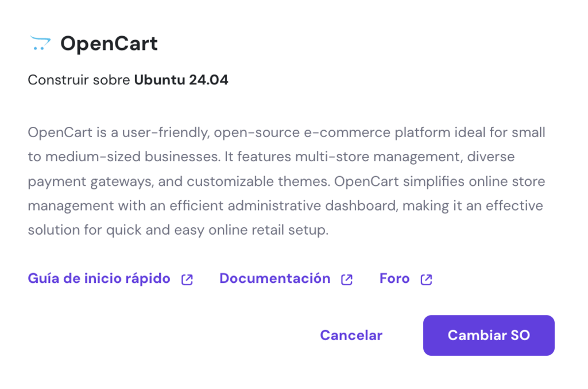The height and width of the screenshot is (389, 588).
Task: Open the forum via its small square-arrow icon
Action: [x=425, y=278]
